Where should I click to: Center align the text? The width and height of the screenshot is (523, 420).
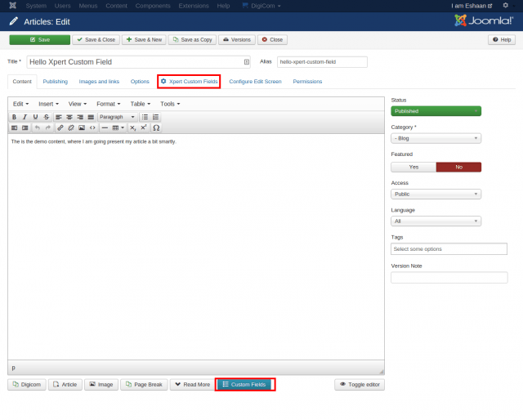pyautogui.click(x=69, y=117)
